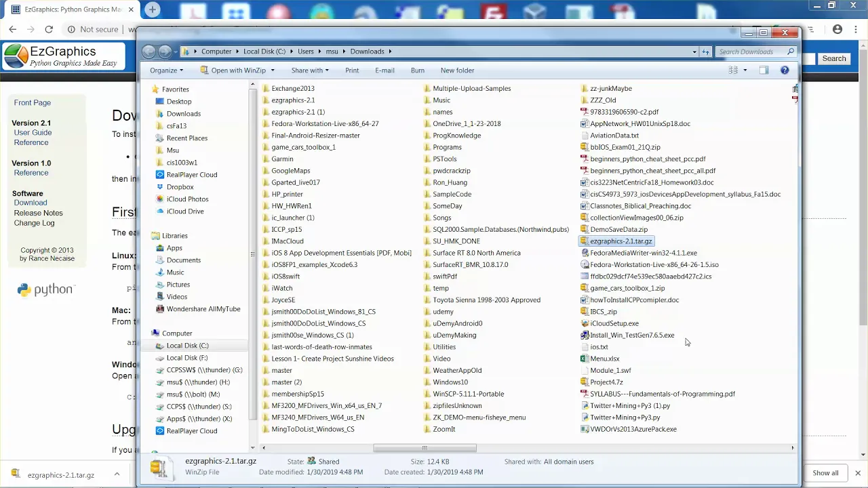This screenshot has height=488, width=868.
Task: Click the Print toolbar button
Action: (x=352, y=70)
